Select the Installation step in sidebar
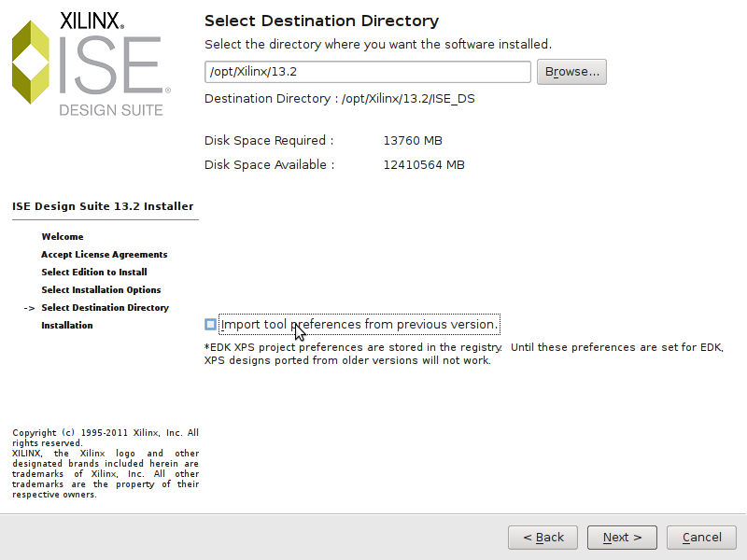747x560 pixels. point(67,325)
